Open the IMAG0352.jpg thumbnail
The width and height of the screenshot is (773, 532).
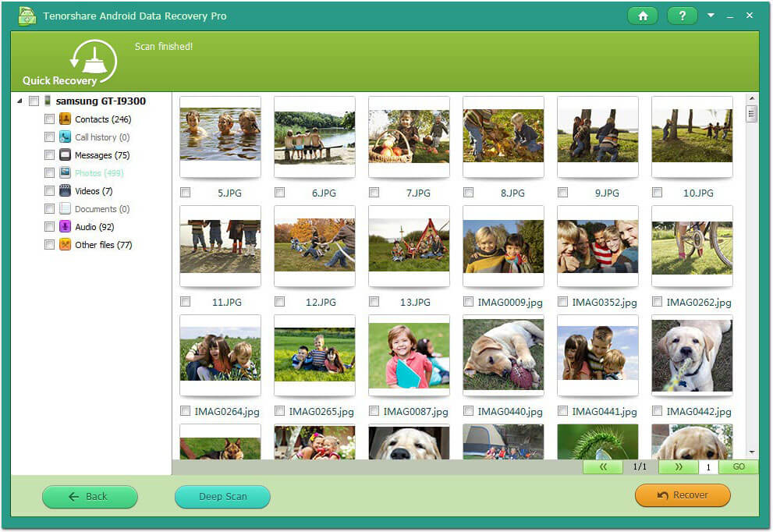click(597, 246)
